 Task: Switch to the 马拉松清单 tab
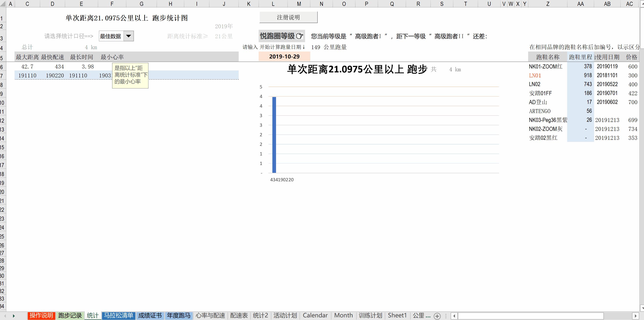click(x=119, y=315)
